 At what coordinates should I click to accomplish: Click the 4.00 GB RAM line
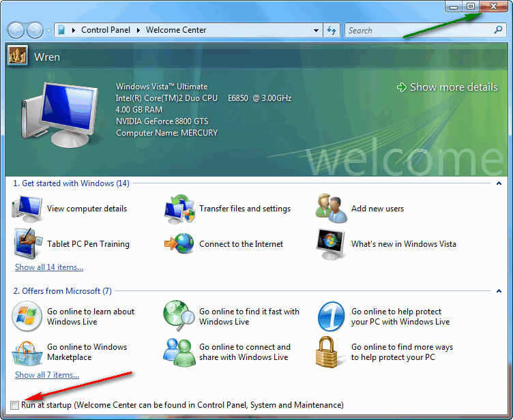139,110
